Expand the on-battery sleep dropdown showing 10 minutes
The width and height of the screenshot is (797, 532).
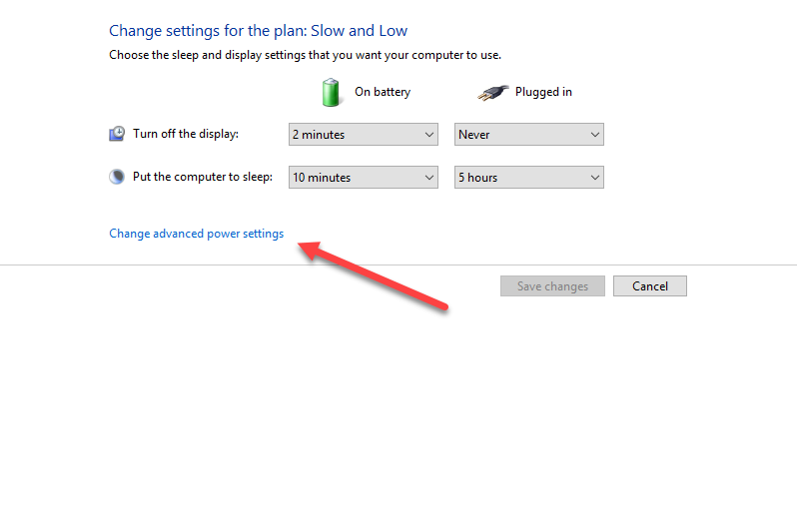pos(364,178)
